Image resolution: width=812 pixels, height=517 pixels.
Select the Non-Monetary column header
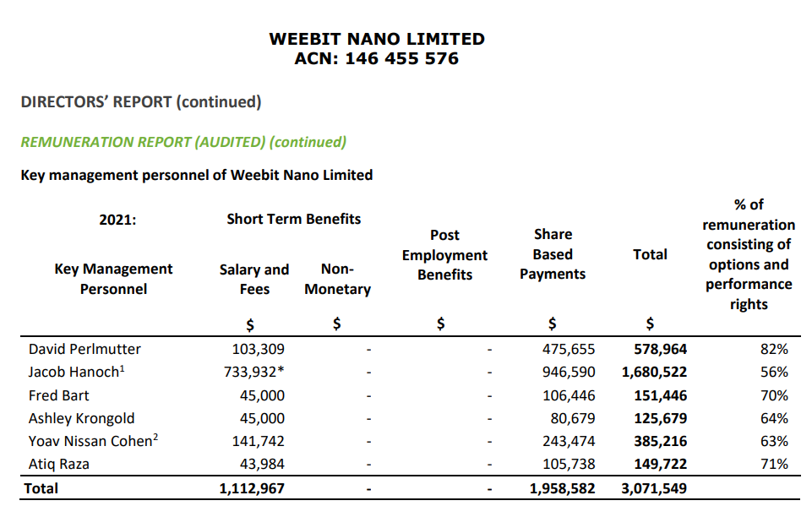(337, 279)
